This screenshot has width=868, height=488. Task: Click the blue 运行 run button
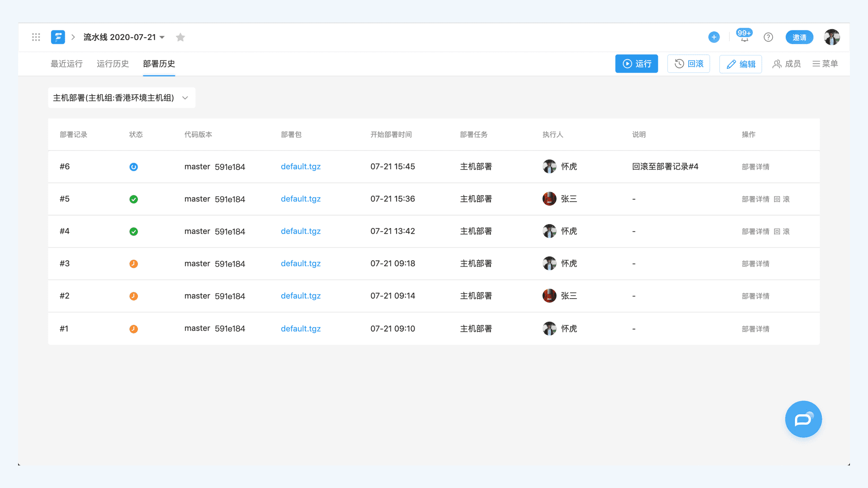pos(636,64)
